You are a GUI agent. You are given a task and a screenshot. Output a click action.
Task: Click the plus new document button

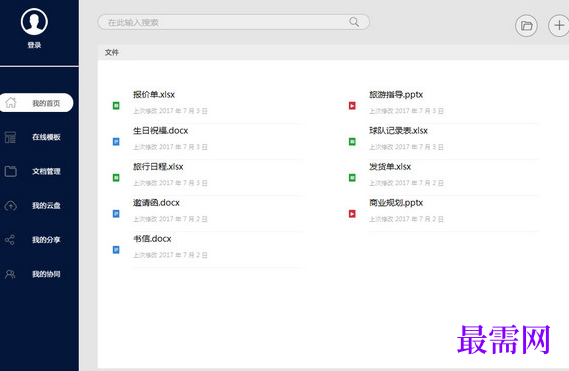click(559, 25)
